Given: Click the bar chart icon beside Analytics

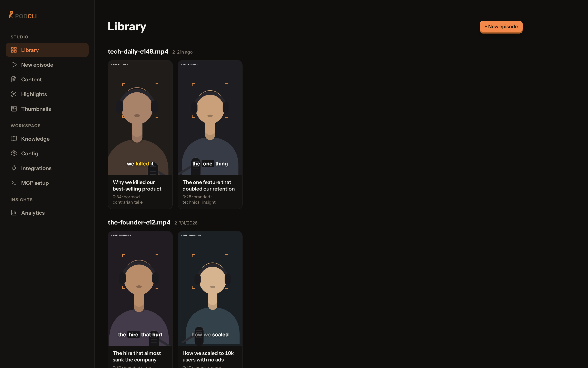Looking at the screenshot, I should [14, 213].
